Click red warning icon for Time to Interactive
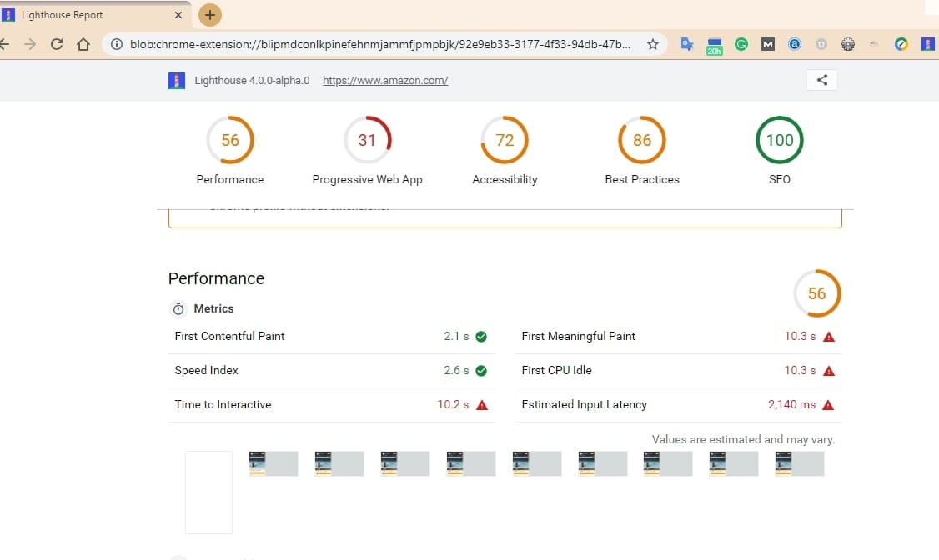Image resolution: width=939 pixels, height=560 pixels. click(481, 405)
